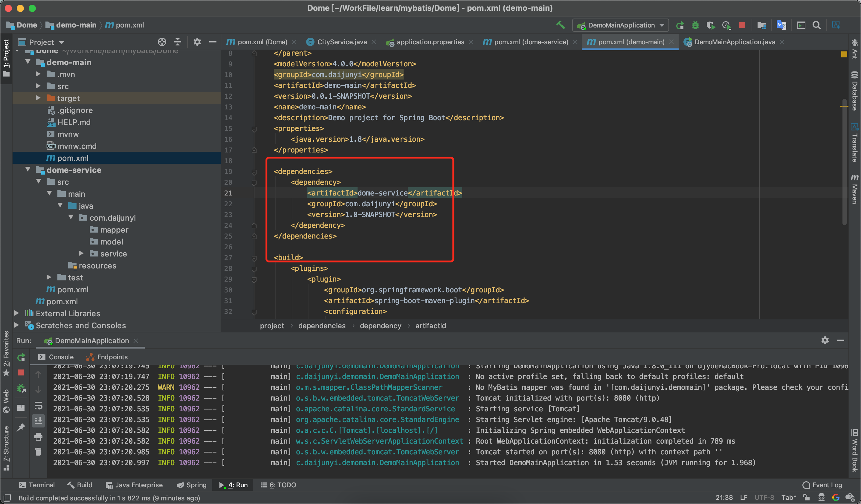Click the UTF-8 encoding in status bar

764,497
